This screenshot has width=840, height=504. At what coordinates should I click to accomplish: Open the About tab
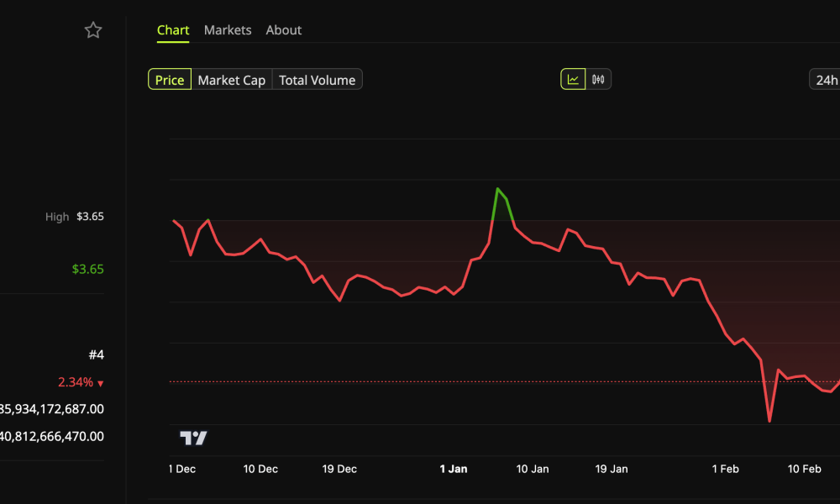[x=283, y=29]
